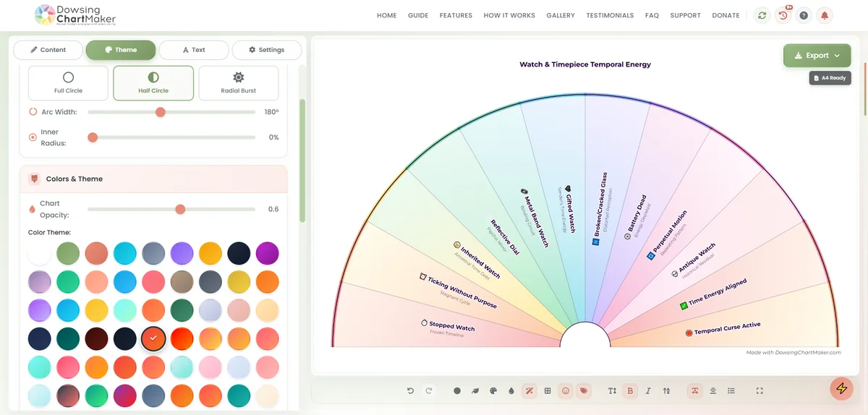Toggle the magic wand icon
This screenshot has height=415, width=868.
pyautogui.click(x=529, y=390)
